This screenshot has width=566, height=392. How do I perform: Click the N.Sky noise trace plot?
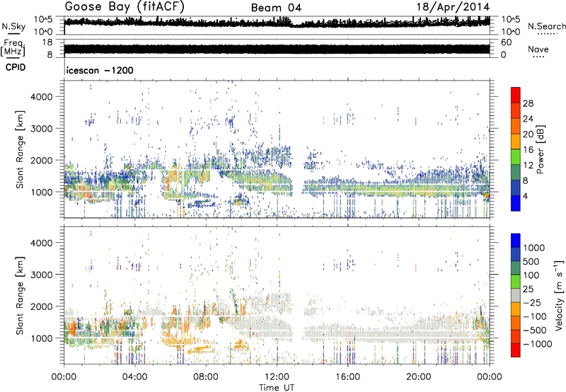[x=277, y=25]
